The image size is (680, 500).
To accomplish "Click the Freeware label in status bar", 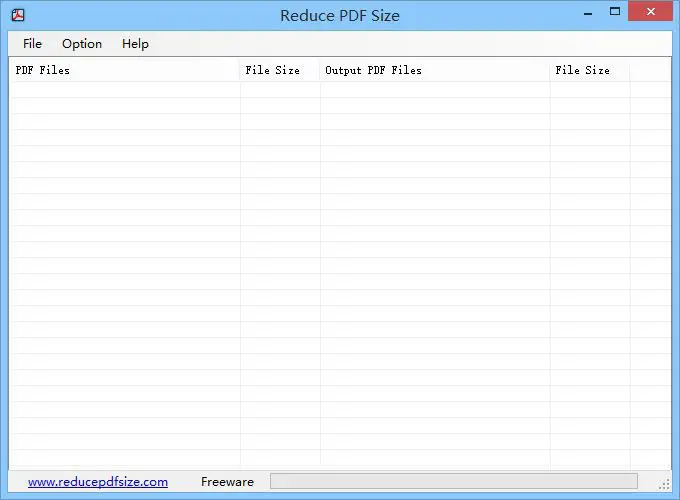I will (227, 482).
